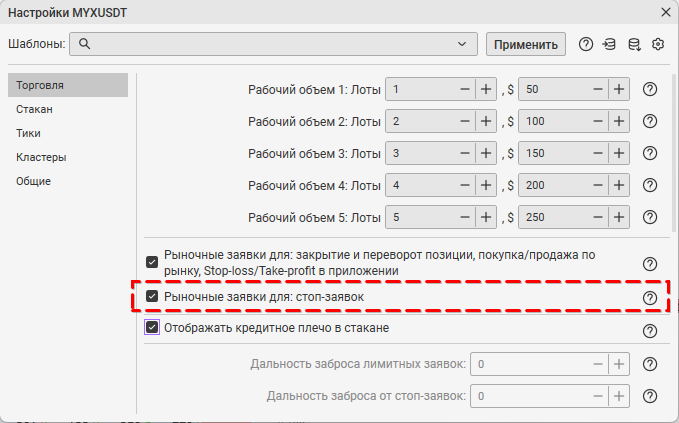
Task: Open help for market orders closing positions
Action: [x=650, y=264]
